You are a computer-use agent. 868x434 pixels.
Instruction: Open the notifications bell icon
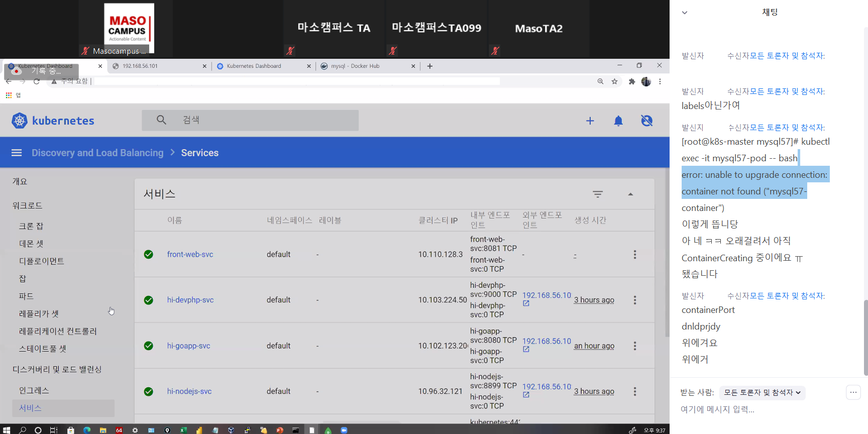(618, 121)
